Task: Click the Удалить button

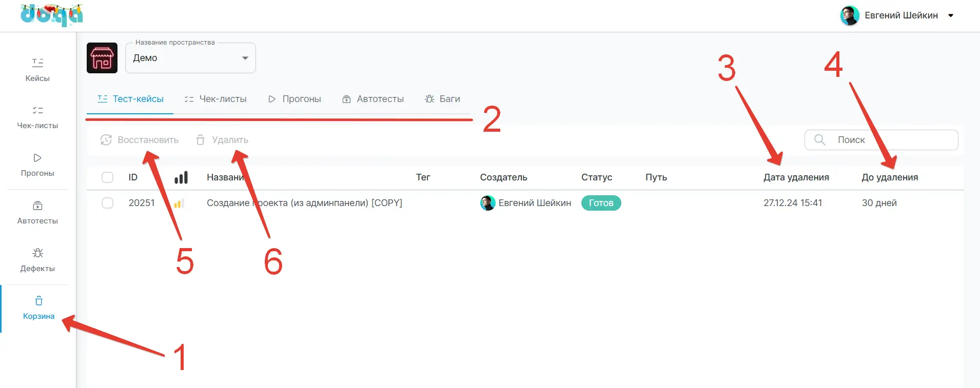Action: pos(222,140)
